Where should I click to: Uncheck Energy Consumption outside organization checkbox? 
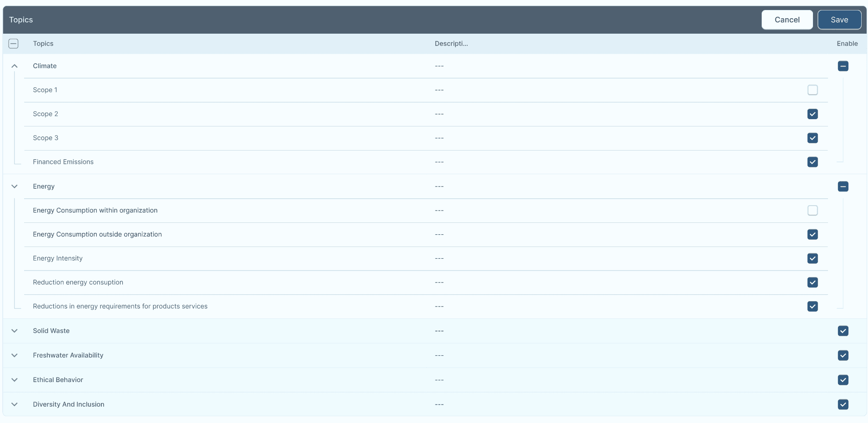pyautogui.click(x=813, y=235)
